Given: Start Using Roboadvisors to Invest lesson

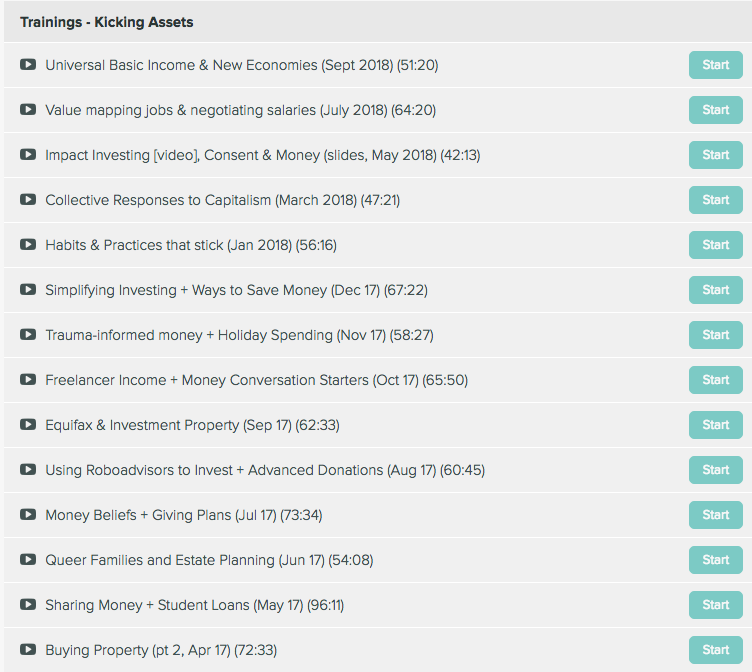Looking at the screenshot, I should [716, 470].
